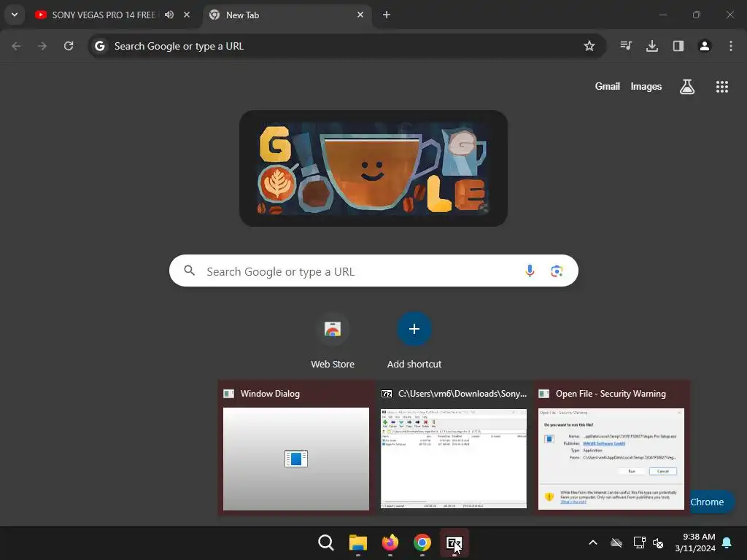Open the profile account icon
Image resolution: width=747 pixels, height=560 pixels.
[x=705, y=46]
